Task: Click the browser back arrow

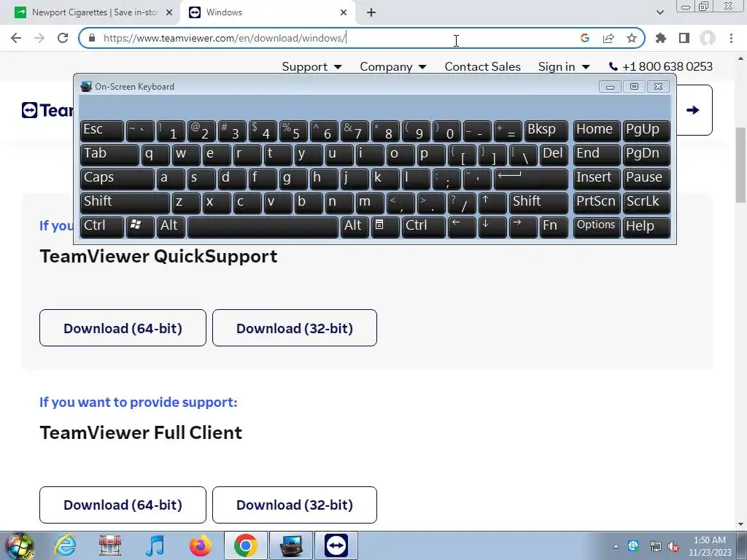Action: [x=16, y=38]
